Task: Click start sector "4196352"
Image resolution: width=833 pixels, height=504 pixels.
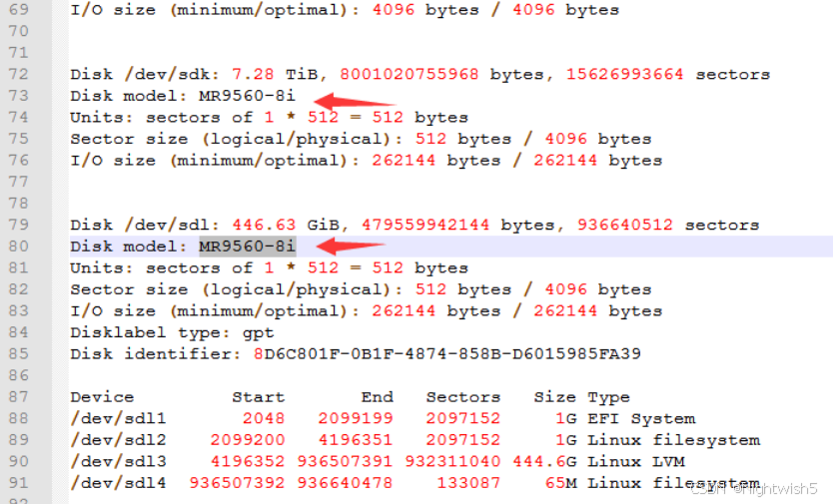Action: coord(248,461)
